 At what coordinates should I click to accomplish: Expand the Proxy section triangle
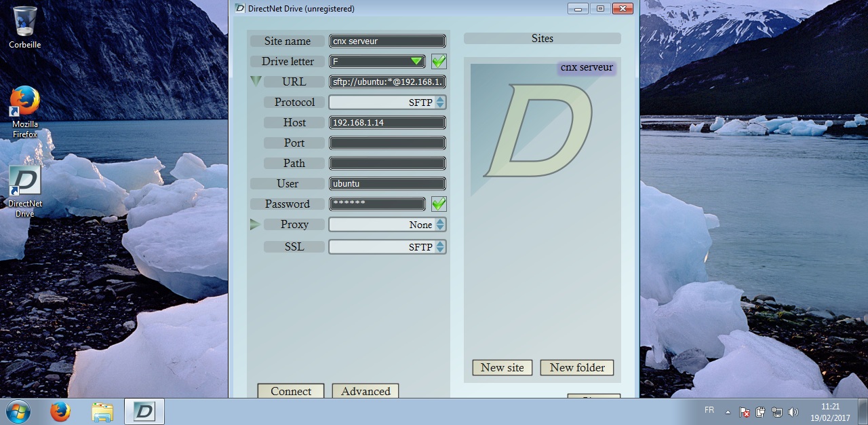[x=256, y=225]
